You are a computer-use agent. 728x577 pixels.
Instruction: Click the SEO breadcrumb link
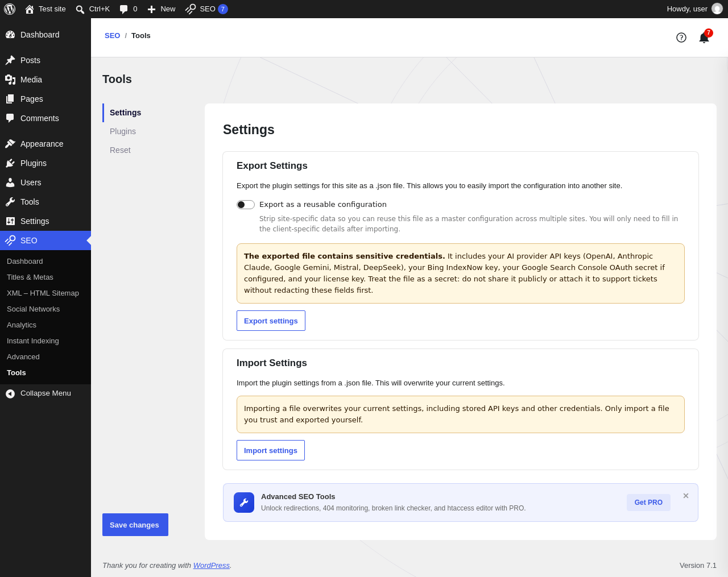(x=112, y=36)
